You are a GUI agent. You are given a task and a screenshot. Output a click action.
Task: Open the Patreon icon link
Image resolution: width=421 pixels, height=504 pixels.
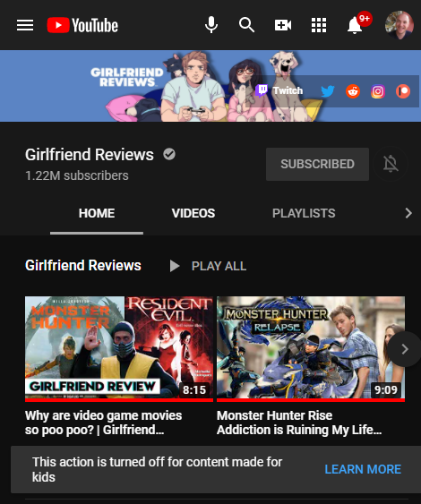pyautogui.click(x=403, y=91)
